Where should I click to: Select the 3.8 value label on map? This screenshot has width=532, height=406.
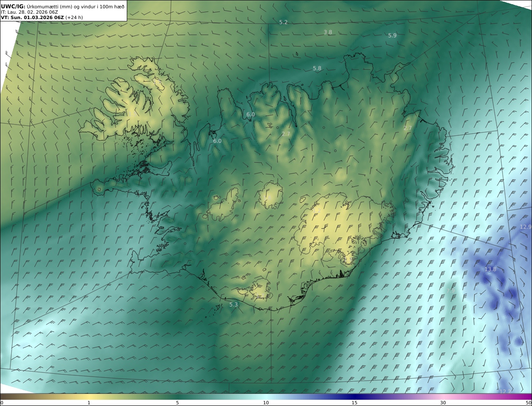tap(328, 32)
